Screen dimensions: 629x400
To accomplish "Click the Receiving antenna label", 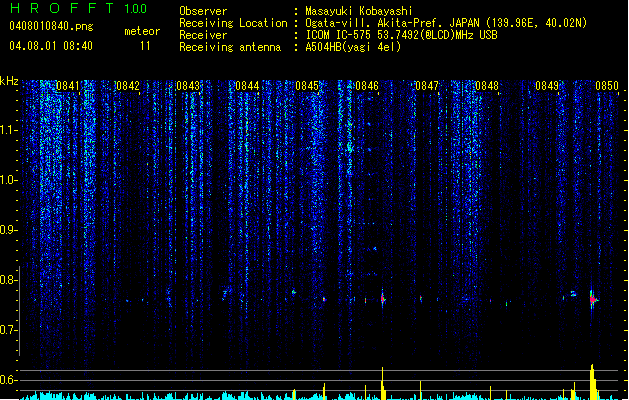I will pyautogui.click(x=230, y=47).
